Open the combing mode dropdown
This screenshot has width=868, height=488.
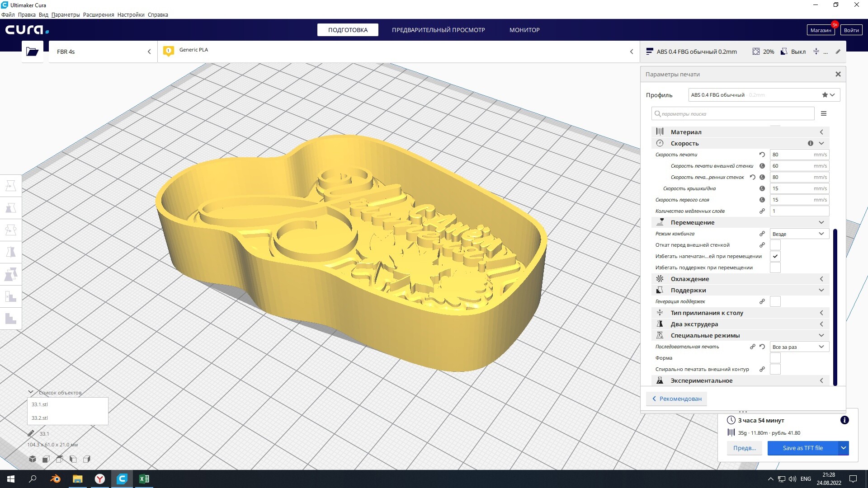click(799, 234)
